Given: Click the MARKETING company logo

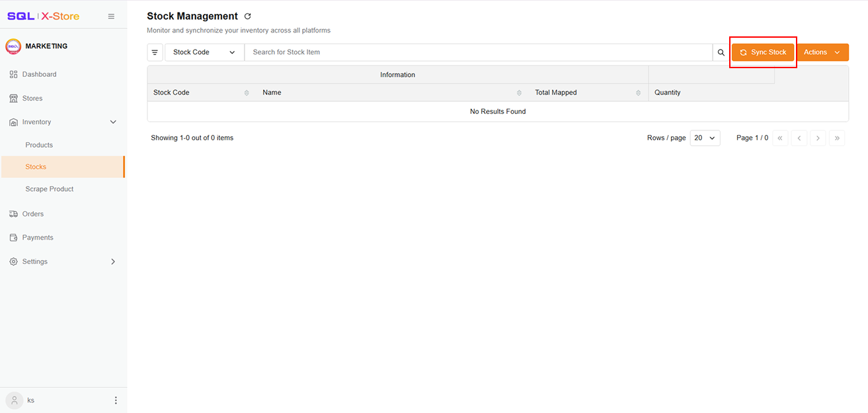Looking at the screenshot, I should (x=13, y=46).
